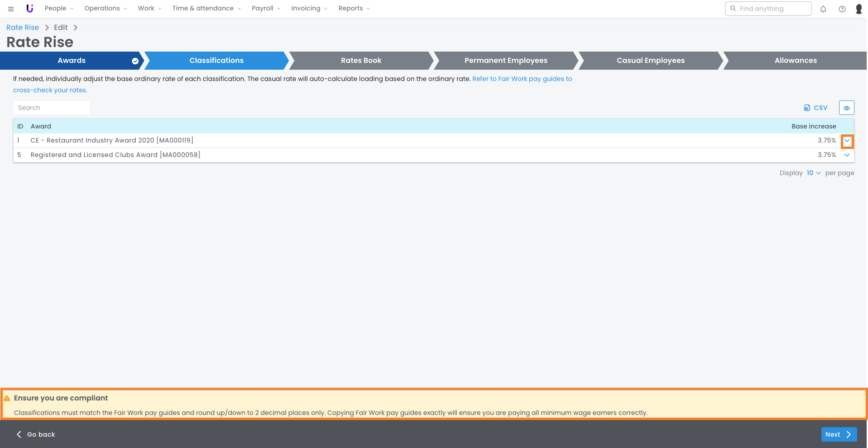Click the Next button
The height and width of the screenshot is (448, 868).
click(x=839, y=434)
